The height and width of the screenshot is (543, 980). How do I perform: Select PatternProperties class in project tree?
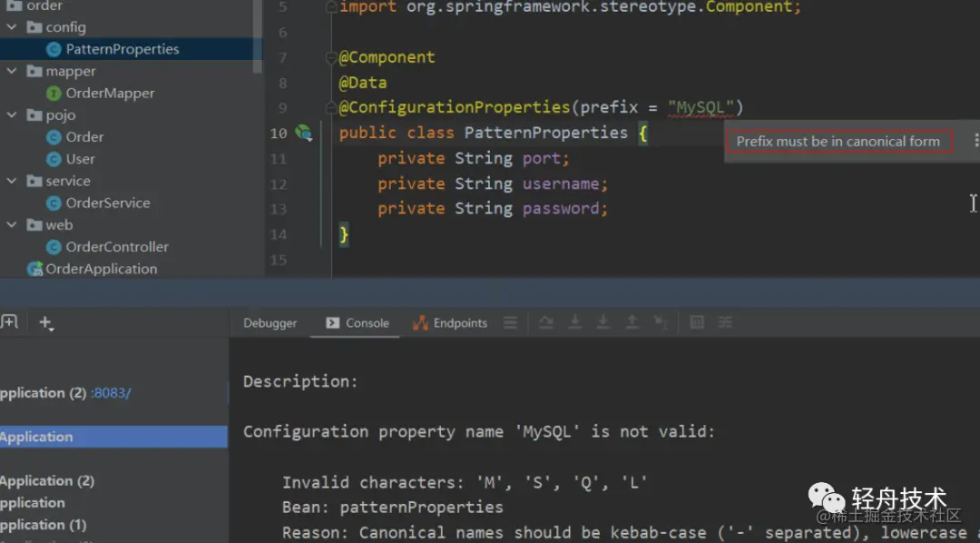(122, 49)
